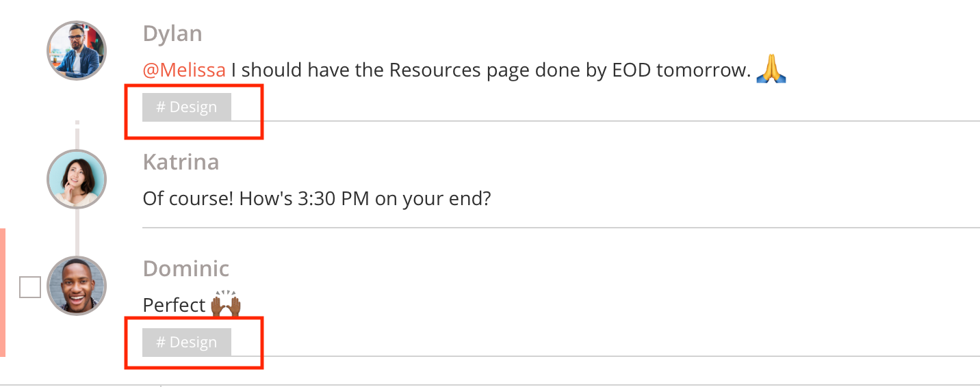
Task: Click Dylan's profile avatar
Action: [x=77, y=51]
